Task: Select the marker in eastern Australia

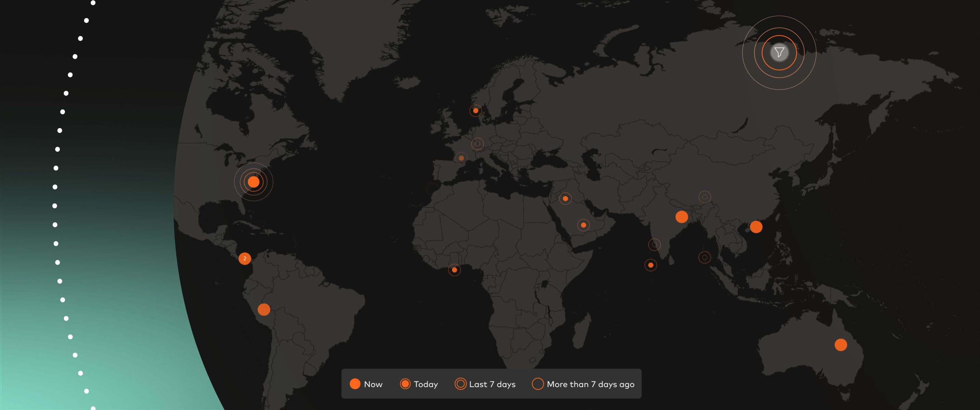Action: click(841, 345)
